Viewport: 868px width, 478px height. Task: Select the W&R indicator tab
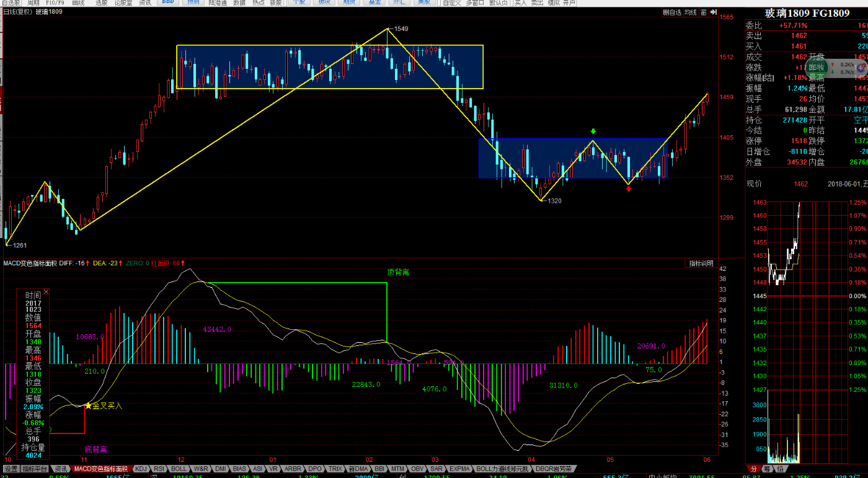tap(201, 469)
